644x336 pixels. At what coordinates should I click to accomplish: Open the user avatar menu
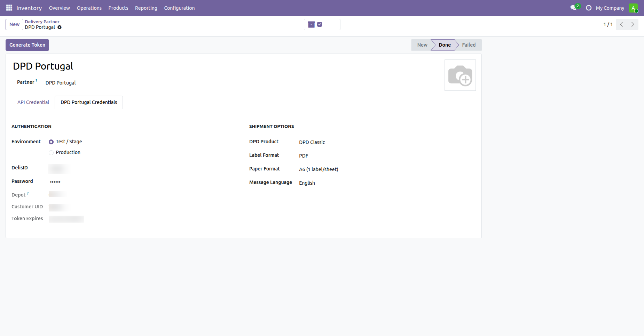(x=633, y=8)
